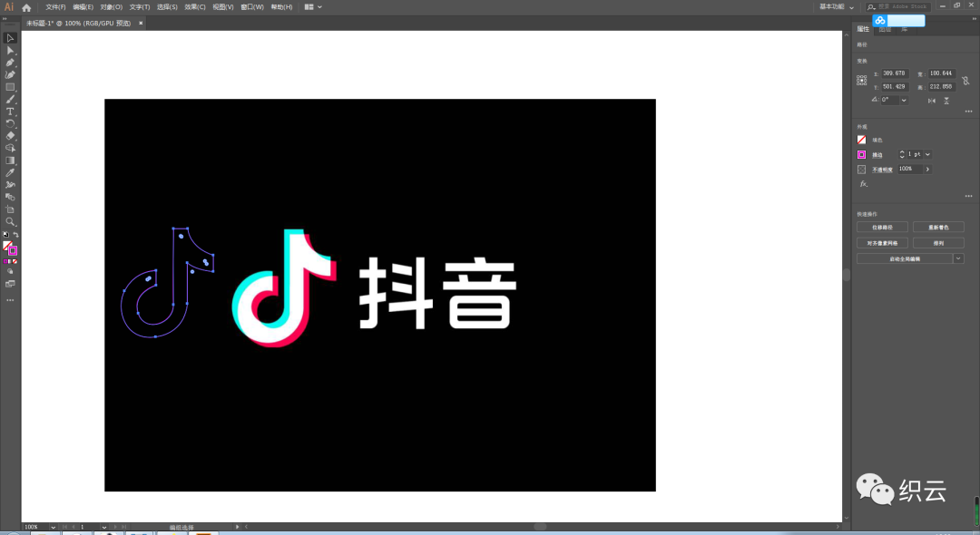
Task: Open the fx effects icon in Appearance
Action: [x=863, y=184]
